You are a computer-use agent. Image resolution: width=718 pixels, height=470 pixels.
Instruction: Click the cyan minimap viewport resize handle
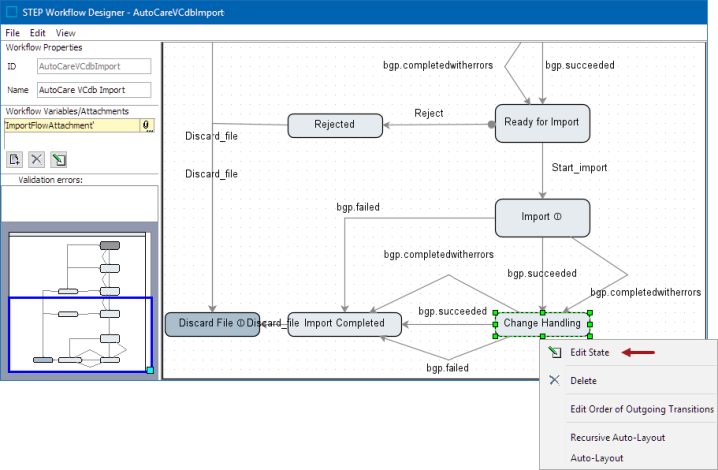click(150, 370)
